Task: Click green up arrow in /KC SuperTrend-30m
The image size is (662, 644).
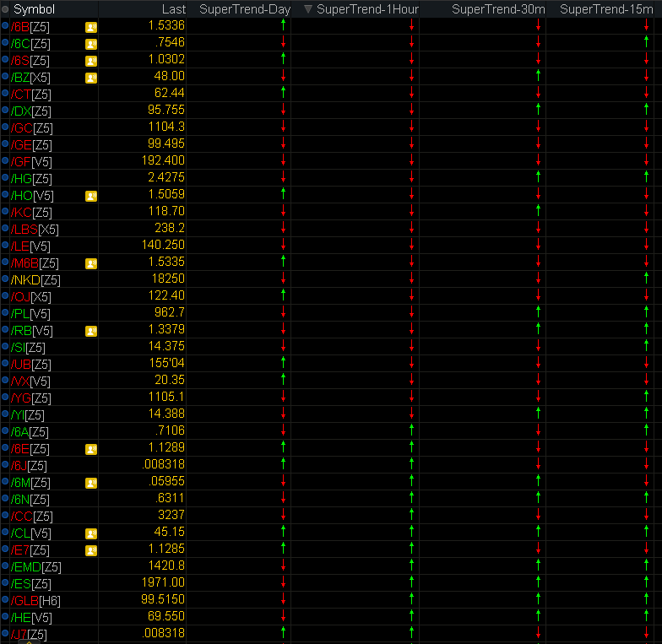Action: click(x=539, y=211)
